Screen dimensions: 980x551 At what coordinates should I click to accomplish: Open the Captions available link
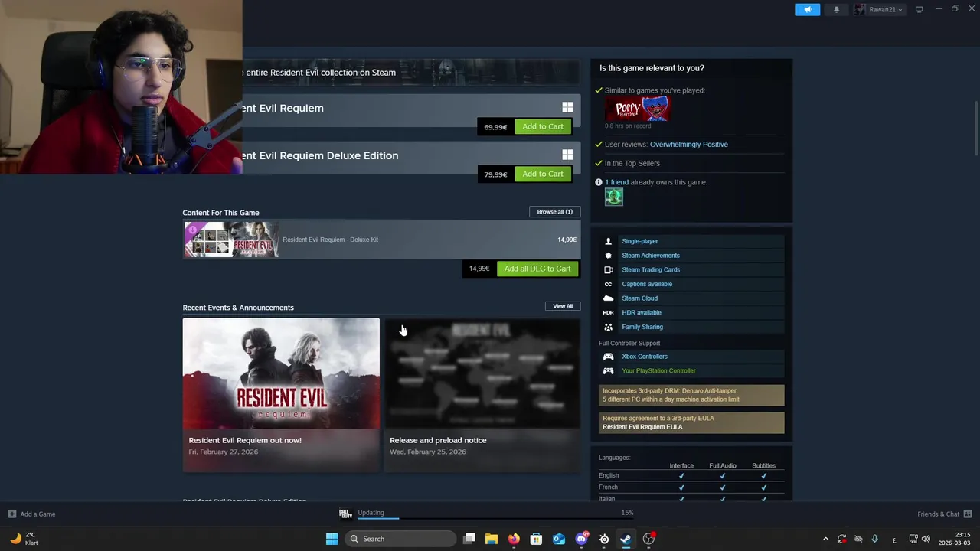click(x=647, y=284)
